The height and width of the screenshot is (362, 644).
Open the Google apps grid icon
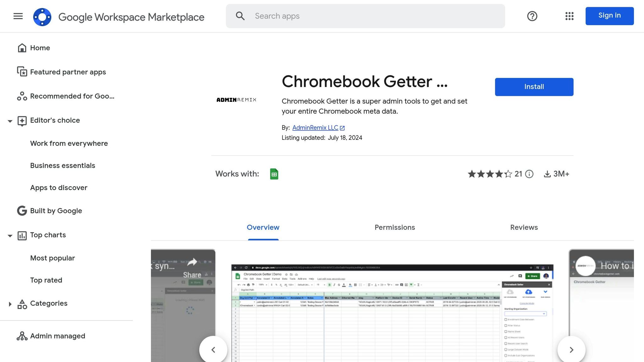pyautogui.click(x=569, y=16)
